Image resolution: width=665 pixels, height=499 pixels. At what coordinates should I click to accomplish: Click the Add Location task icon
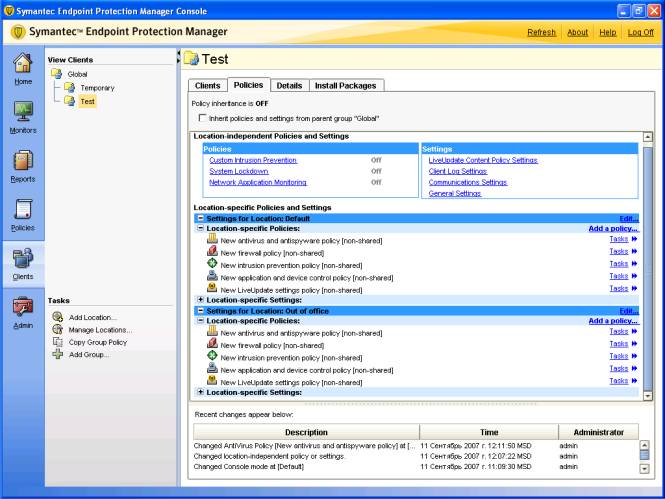point(58,317)
